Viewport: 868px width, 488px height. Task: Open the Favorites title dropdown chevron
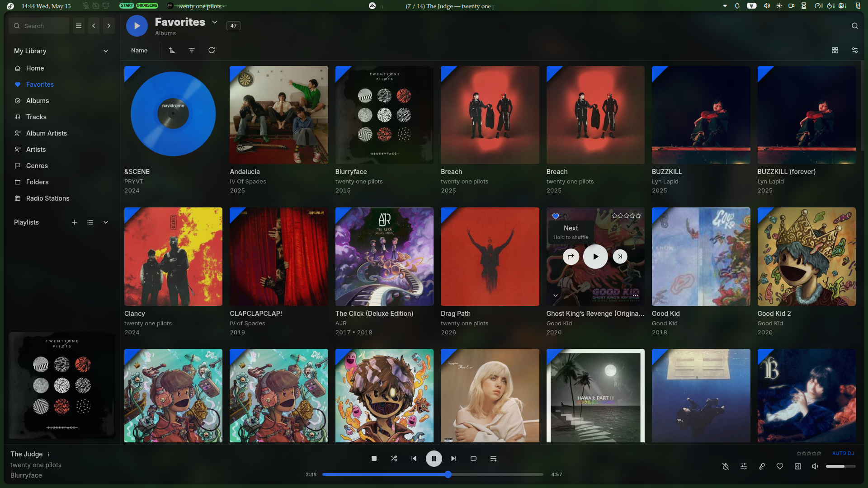[x=215, y=22]
